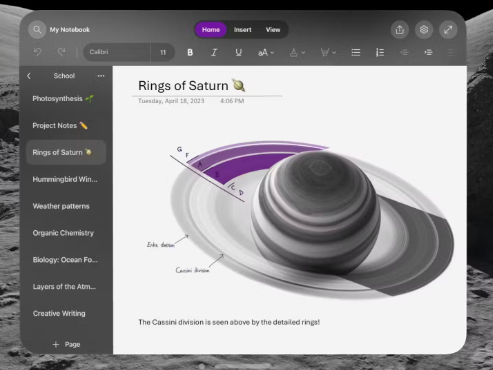
Task: Open the Photosynthesis page
Action: click(x=63, y=99)
